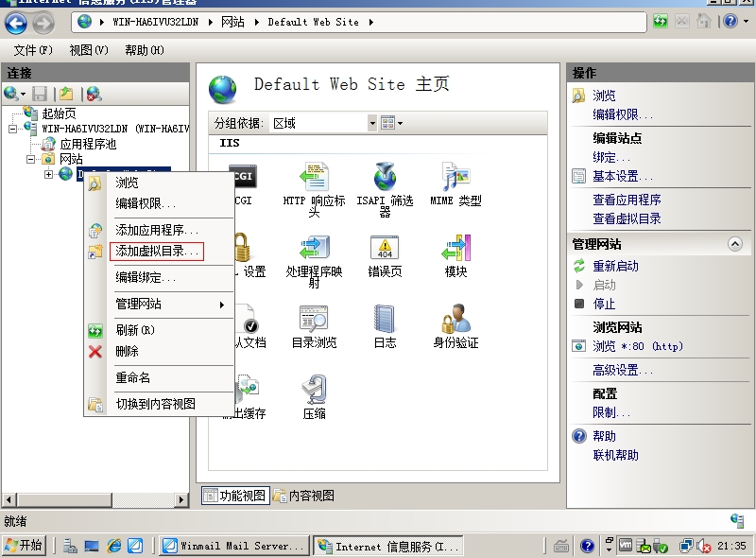Collapse the WIN-HA6IVU32LDN server tree node

pos(12,129)
